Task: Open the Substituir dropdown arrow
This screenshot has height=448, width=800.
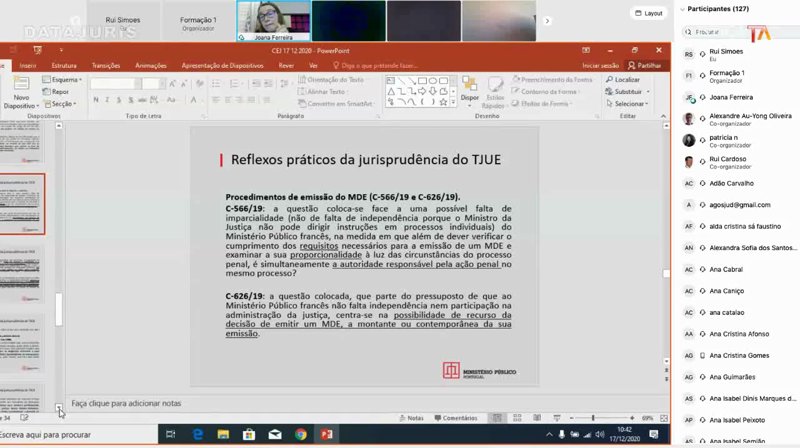Action: point(648,91)
